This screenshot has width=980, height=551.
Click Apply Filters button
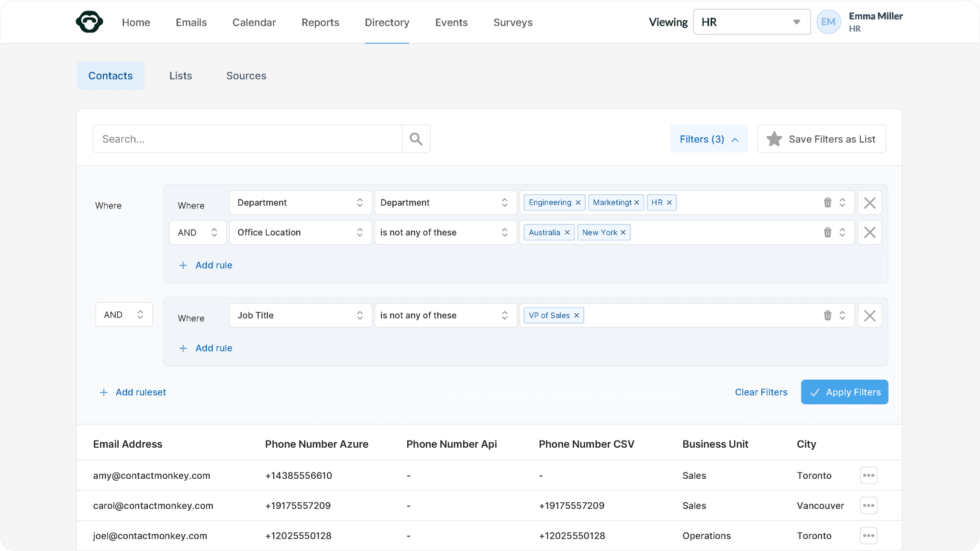[x=845, y=392]
